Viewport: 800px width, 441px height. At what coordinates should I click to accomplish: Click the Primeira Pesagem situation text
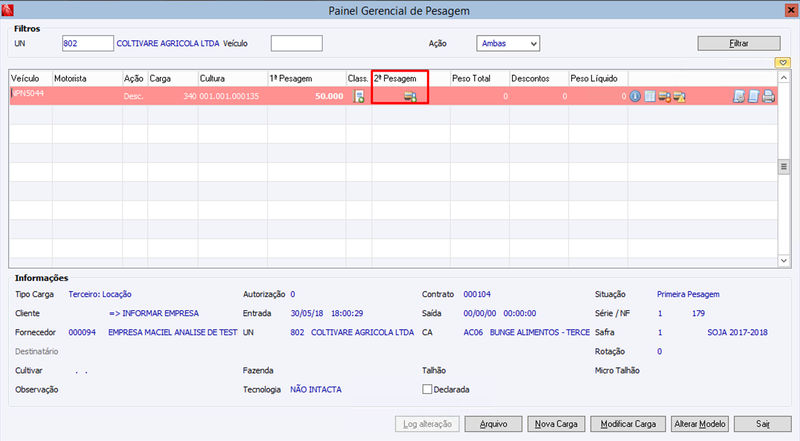coord(688,295)
